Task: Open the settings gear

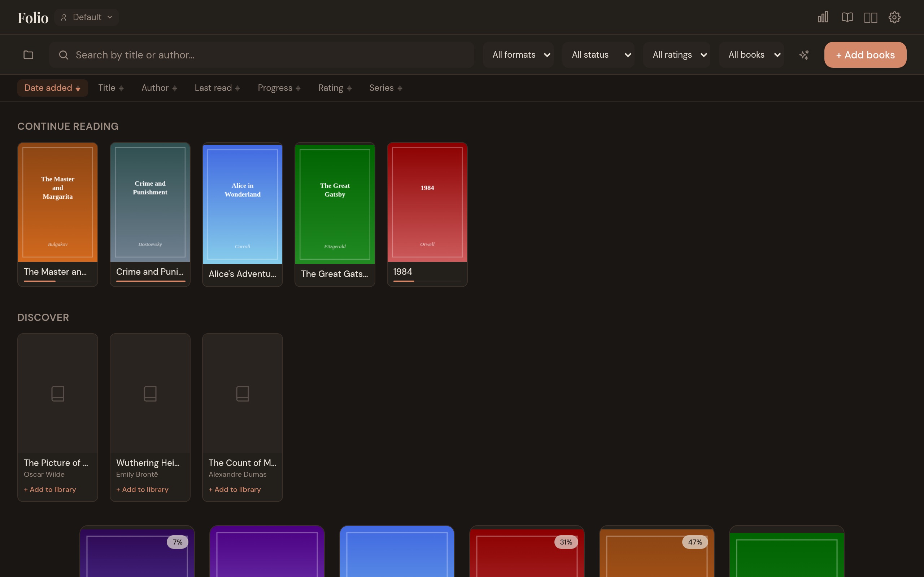Action: click(895, 17)
